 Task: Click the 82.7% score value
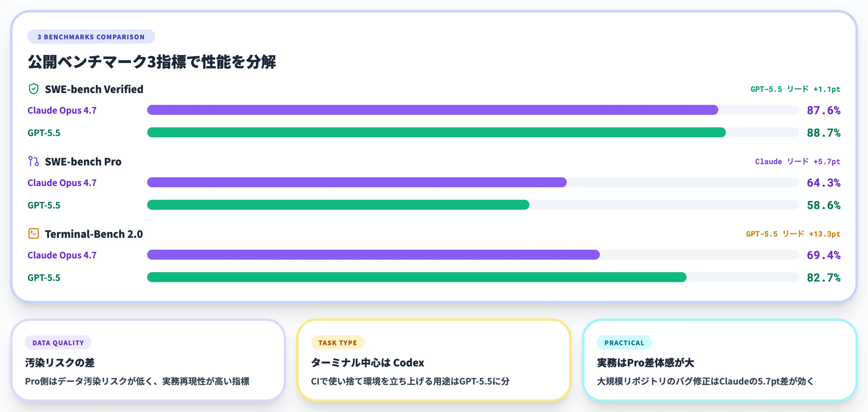coord(823,277)
